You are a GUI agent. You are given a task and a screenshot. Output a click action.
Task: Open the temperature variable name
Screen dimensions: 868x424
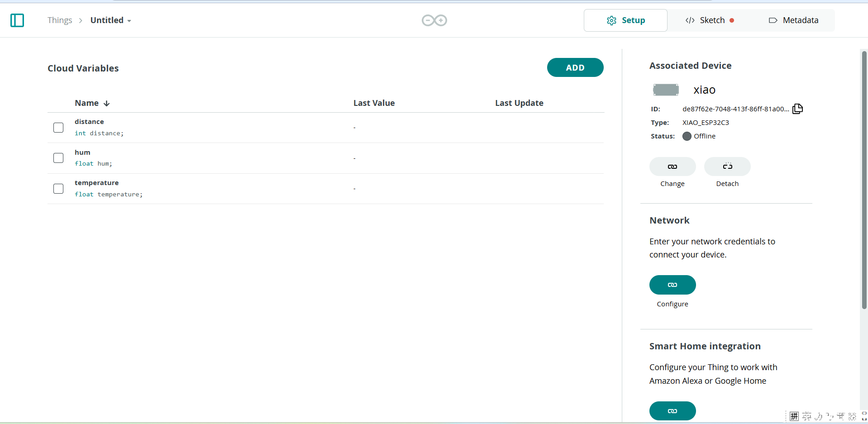pyautogui.click(x=96, y=183)
